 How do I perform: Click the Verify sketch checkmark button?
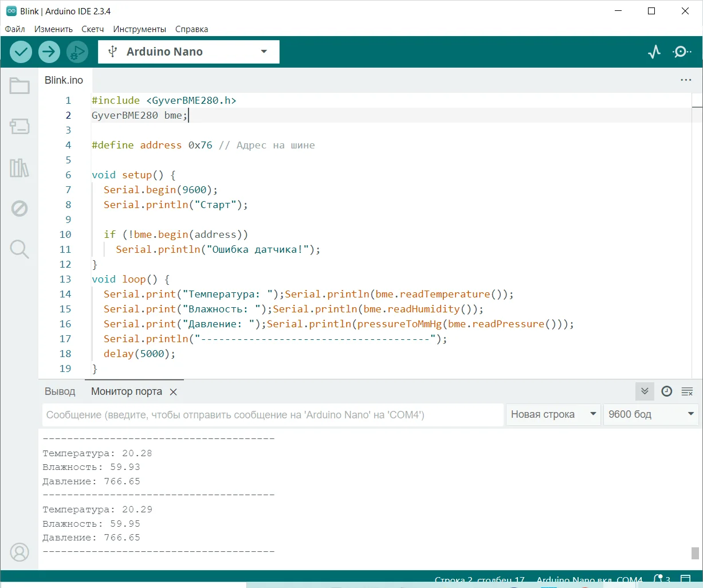[21, 52]
